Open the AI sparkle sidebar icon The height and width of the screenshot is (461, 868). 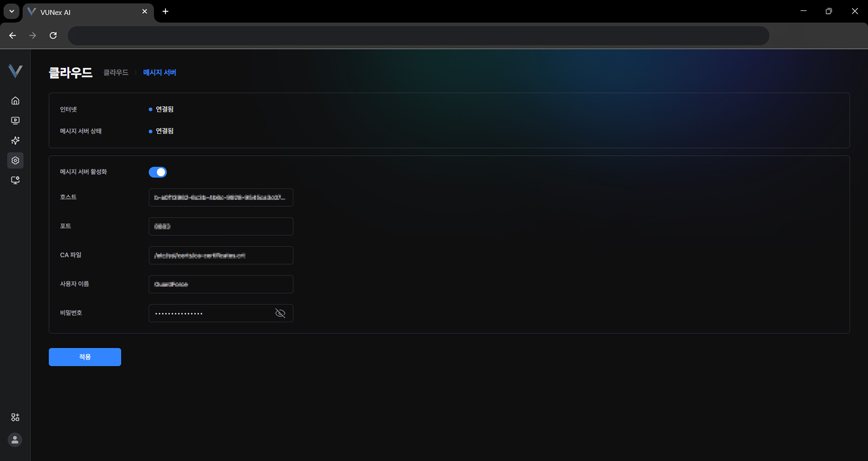click(x=15, y=141)
